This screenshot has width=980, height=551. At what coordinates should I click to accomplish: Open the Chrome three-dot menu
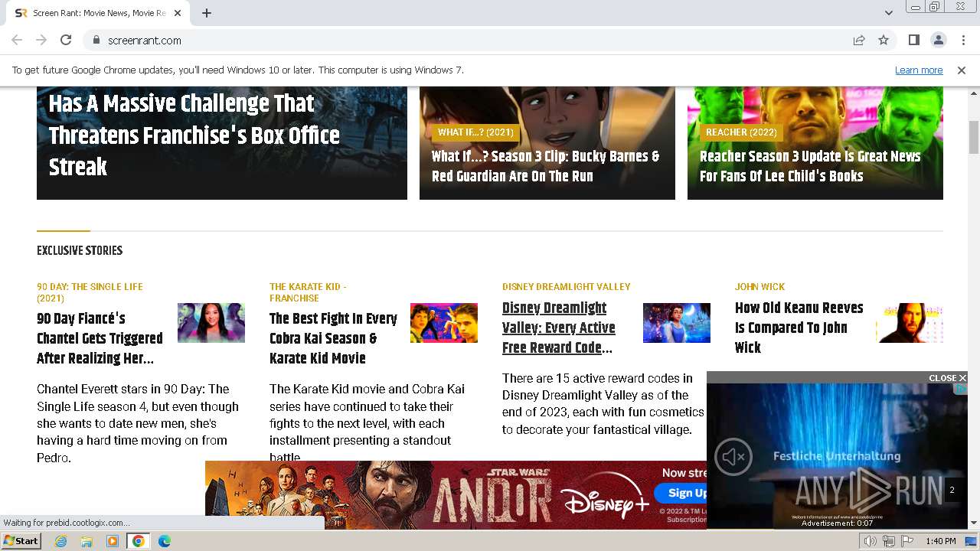pos(962,40)
